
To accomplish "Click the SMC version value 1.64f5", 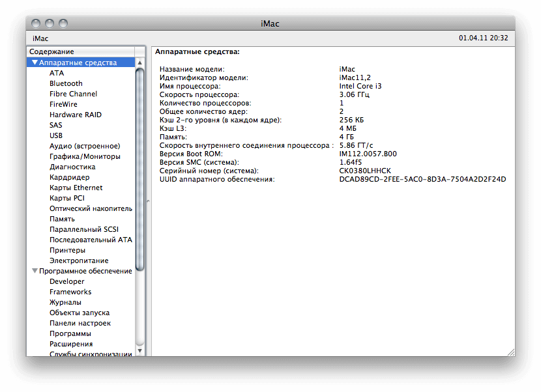I will tap(351, 162).
